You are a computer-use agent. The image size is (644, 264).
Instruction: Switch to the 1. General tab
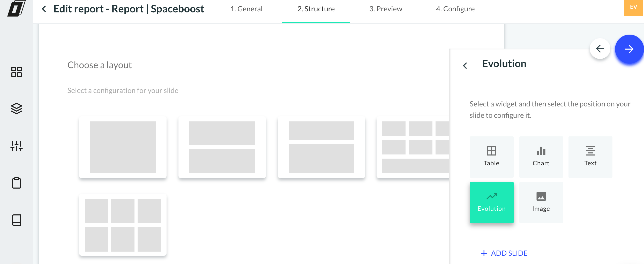click(x=246, y=9)
